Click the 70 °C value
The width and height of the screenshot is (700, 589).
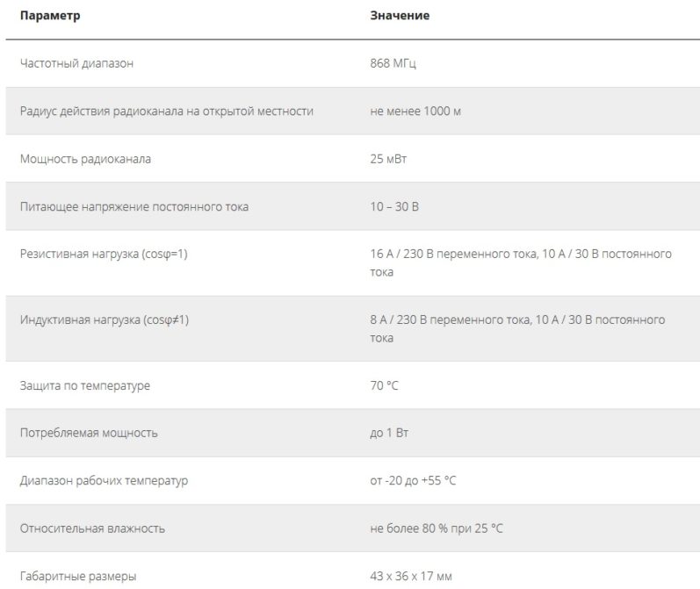pyautogui.click(x=384, y=385)
